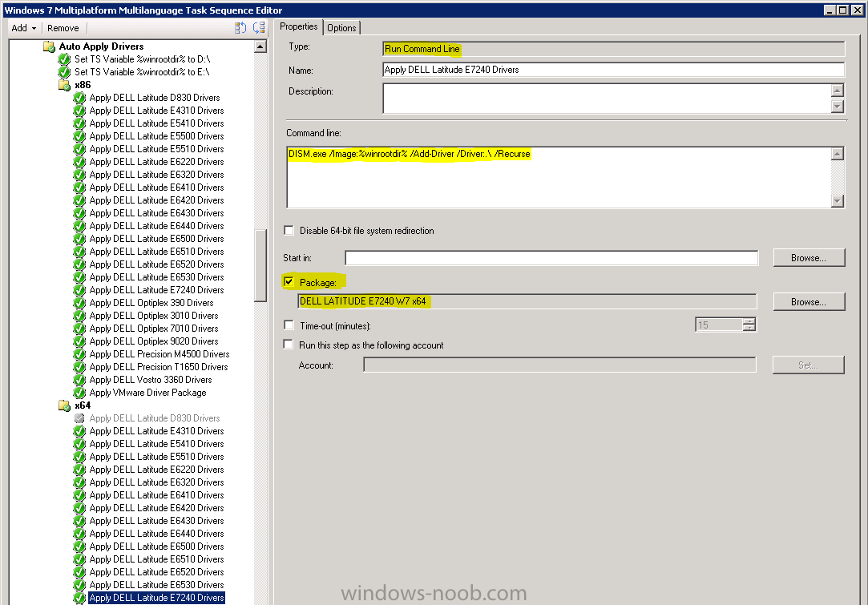
Task: Check Run this step as the following account
Action: pos(289,345)
